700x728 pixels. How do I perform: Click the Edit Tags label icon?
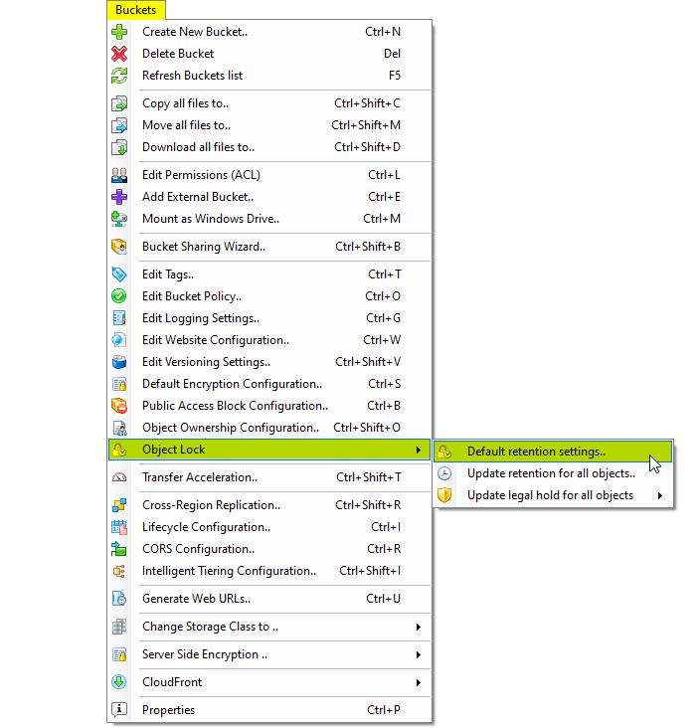[119, 274]
